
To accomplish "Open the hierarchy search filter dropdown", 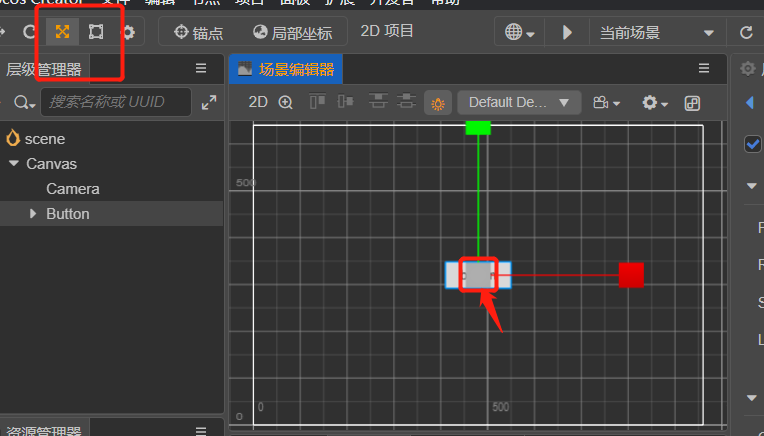I will coord(24,102).
